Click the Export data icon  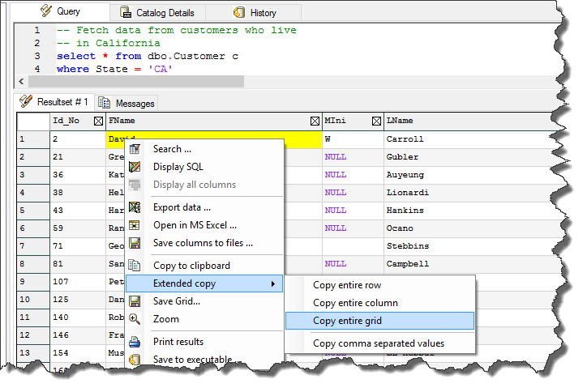coord(135,207)
